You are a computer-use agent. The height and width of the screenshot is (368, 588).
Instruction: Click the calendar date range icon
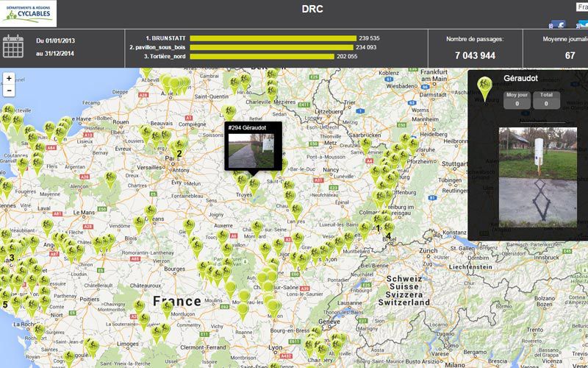14,46
